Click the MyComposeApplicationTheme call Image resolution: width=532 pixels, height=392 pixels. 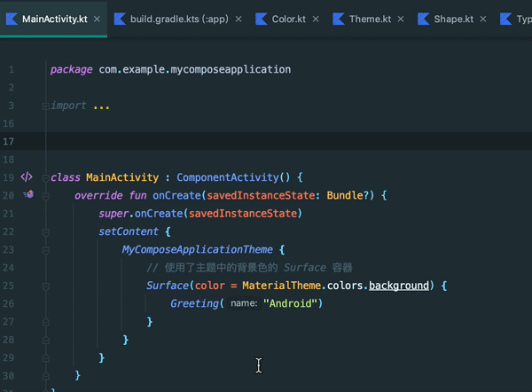click(x=198, y=249)
